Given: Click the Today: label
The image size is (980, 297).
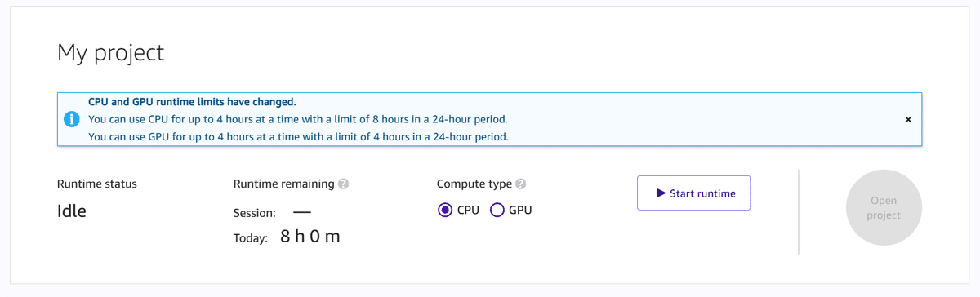Looking at the screenshot, I should point(251,238).
